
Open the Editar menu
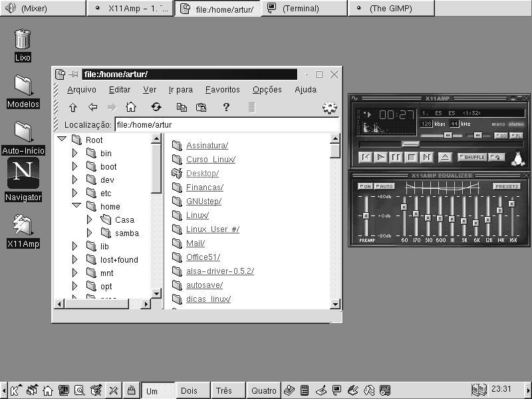[x=120, y=90]
